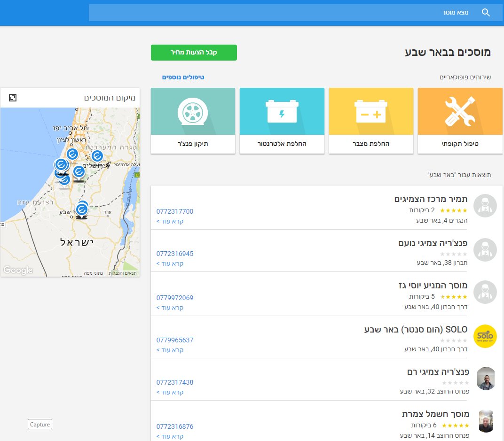Image resolution: width=504 pixels, height=441 pixels.
Task: Click the magnifying glass search icon
Action: [x=486, y=13]
